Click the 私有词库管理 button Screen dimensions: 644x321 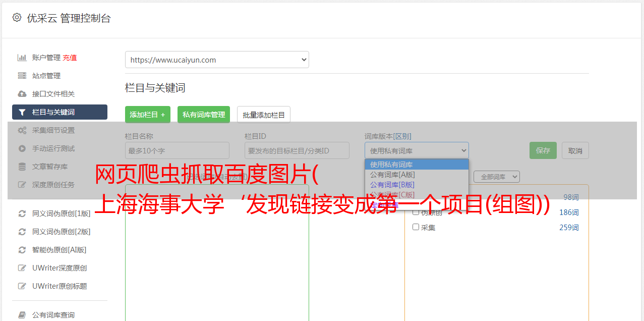(x=204, y=115)
